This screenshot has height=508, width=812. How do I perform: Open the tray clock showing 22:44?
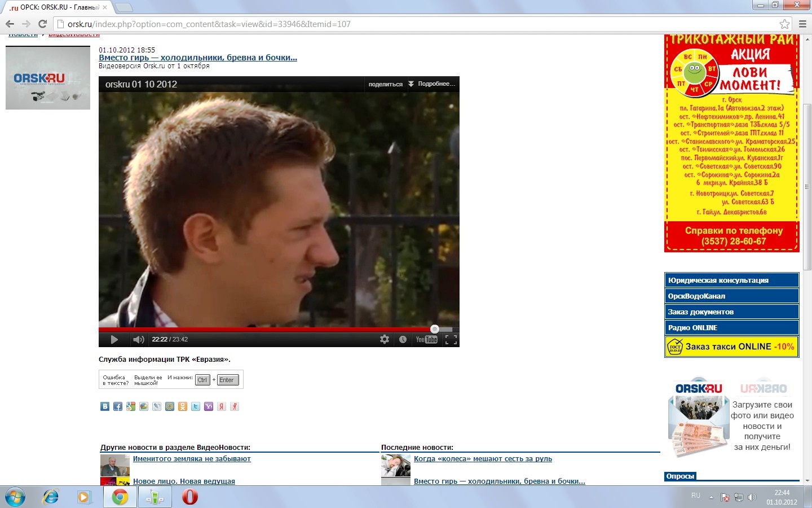(782, 497)
